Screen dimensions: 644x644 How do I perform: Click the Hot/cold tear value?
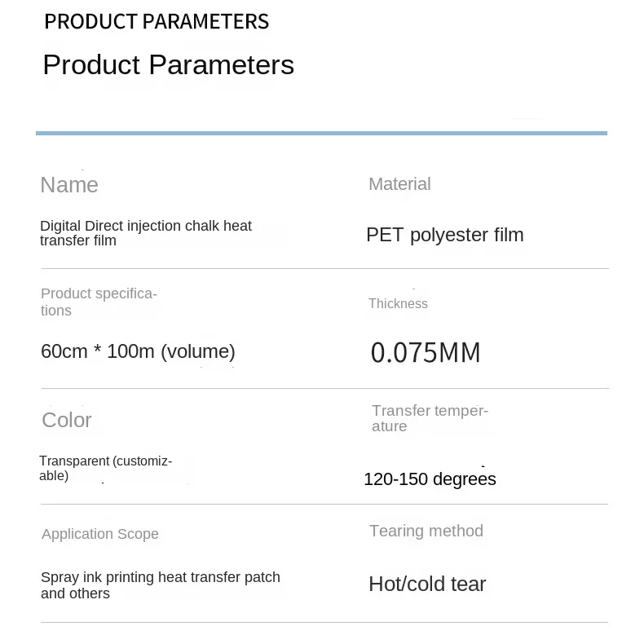[427, 584]
